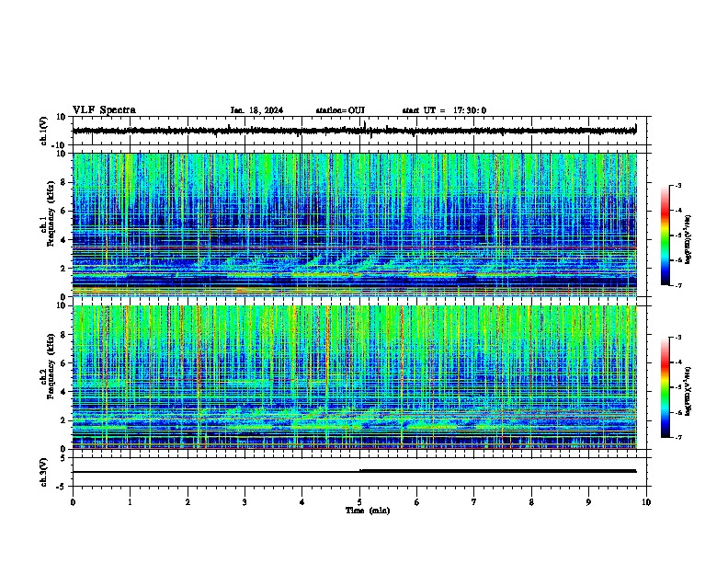This screenshot has width=728, height=563.
Task: Click the "Time (min)" axis label
Action: (368, 511)
